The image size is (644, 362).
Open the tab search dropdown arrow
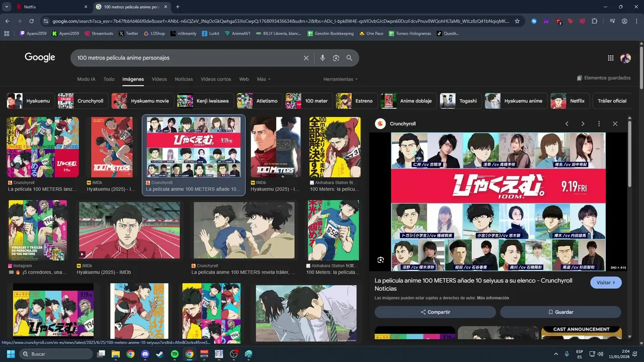pos(6,7)
